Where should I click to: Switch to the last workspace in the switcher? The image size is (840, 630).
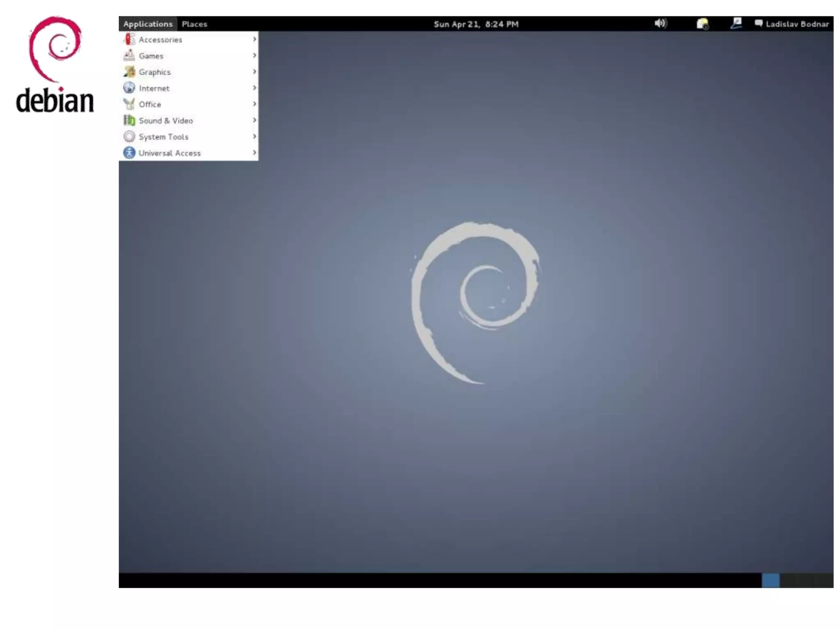(825, 580)
